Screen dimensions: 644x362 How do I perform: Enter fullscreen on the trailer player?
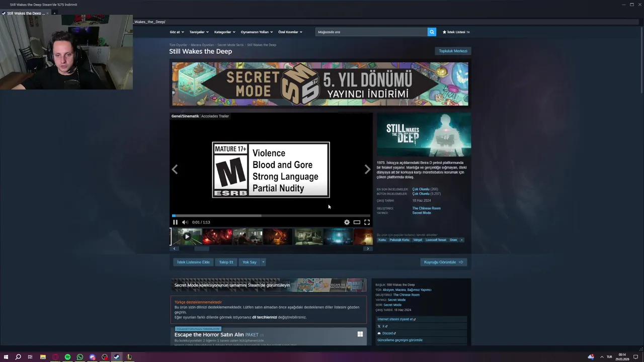(367, 222)
